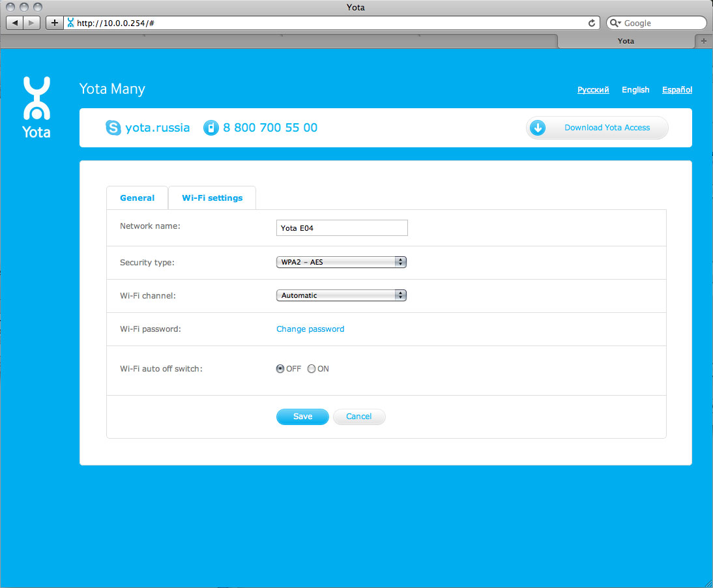Click the window resize grip corner
This screenshot has width=713, height=588.
click(x=708, y=583)
